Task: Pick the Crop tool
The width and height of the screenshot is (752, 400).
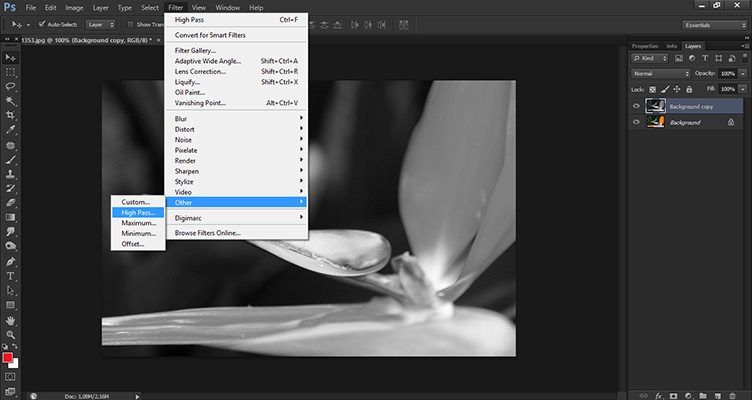Action: click(10, 116)
